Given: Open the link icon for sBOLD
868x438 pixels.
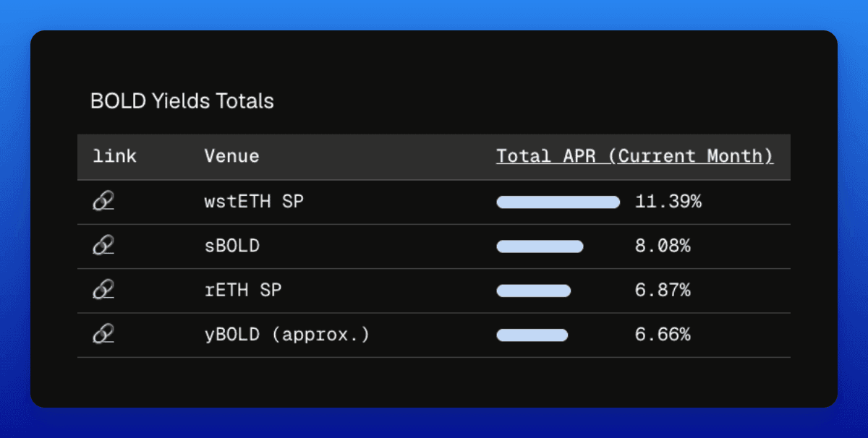Looking at the screenshot, I should click(103, 246).
